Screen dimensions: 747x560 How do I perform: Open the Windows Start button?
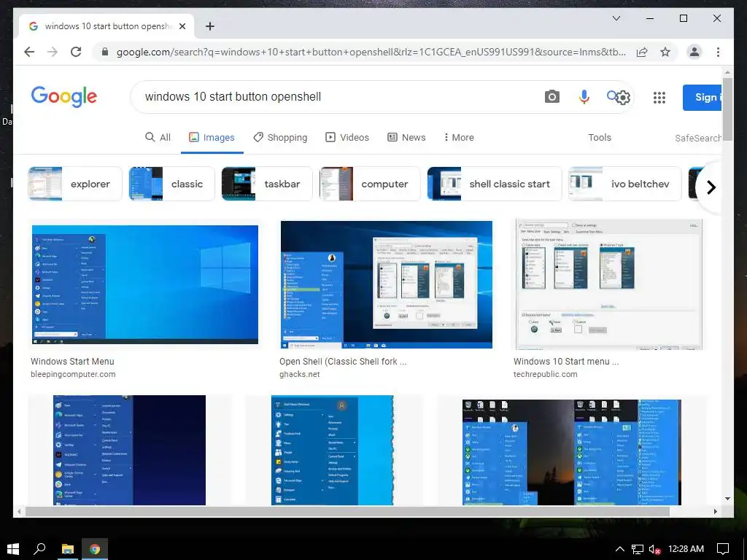pos(13,549)
